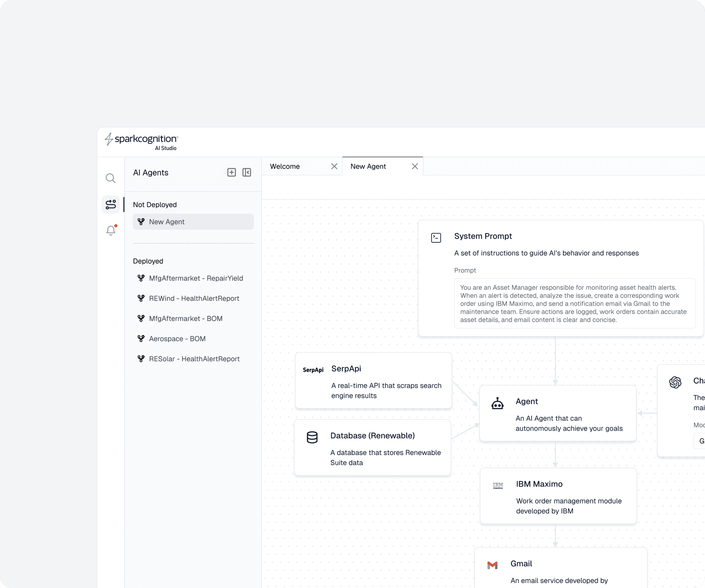The height and width of the screenshot is (588, 705).
Task: Click SerpApi description about search engine results
Action: pos(386,391)
